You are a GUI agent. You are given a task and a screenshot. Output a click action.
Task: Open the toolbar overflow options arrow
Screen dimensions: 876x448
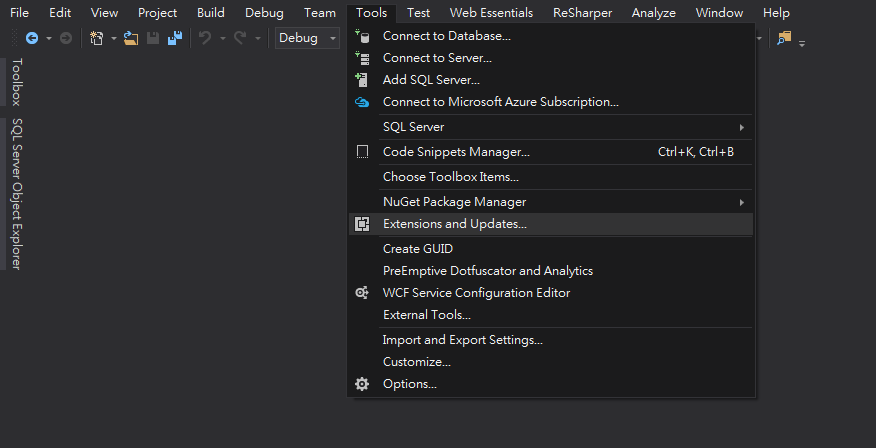802,43
